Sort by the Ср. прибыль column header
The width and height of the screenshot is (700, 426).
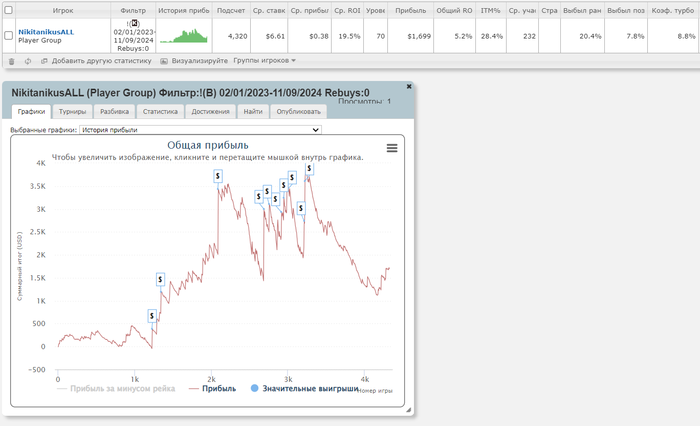(309, 10)
